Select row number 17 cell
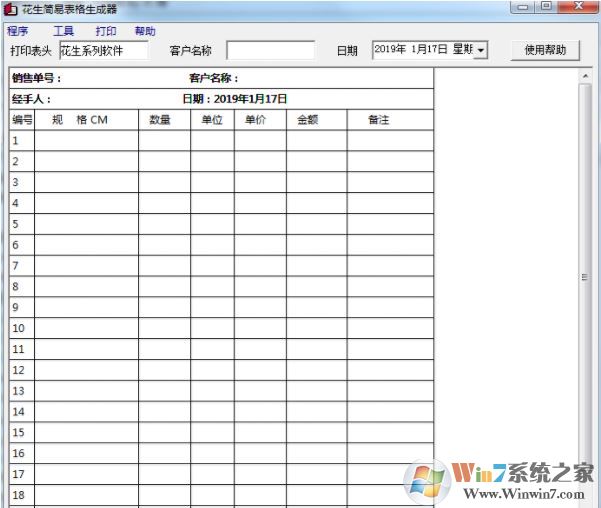Viewport: 601px width, 508px height. point(22,474)
